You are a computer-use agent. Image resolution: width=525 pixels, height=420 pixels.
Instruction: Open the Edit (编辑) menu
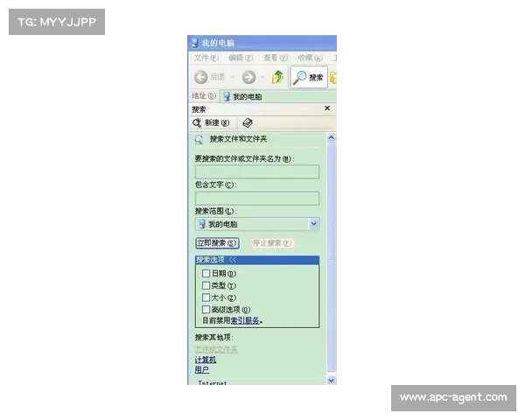[241, 58]
